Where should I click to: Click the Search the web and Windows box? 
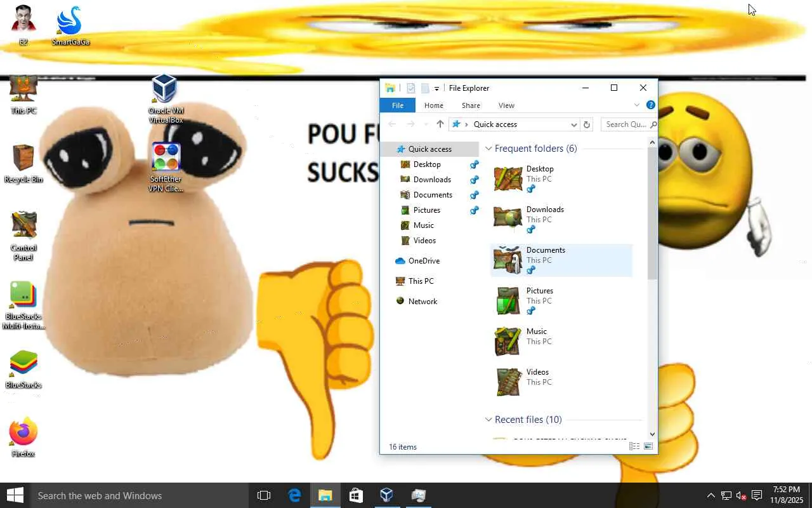tap(140, 495)
